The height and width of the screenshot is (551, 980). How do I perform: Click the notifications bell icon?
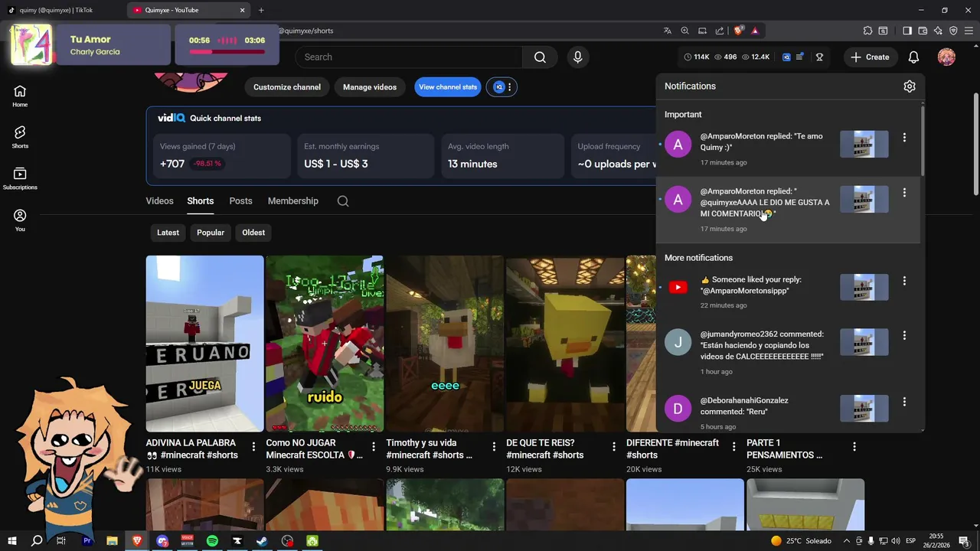(x=913, y=57)
